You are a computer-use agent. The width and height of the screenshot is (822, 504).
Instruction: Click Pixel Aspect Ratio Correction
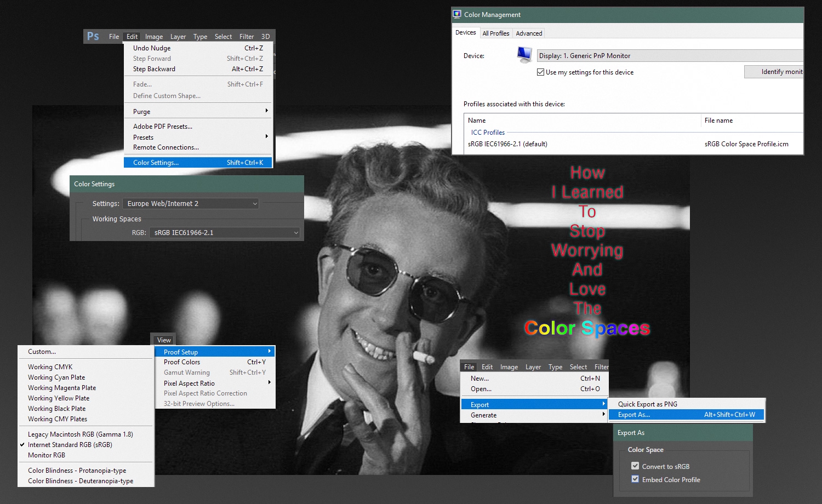[x=215, y=393]
